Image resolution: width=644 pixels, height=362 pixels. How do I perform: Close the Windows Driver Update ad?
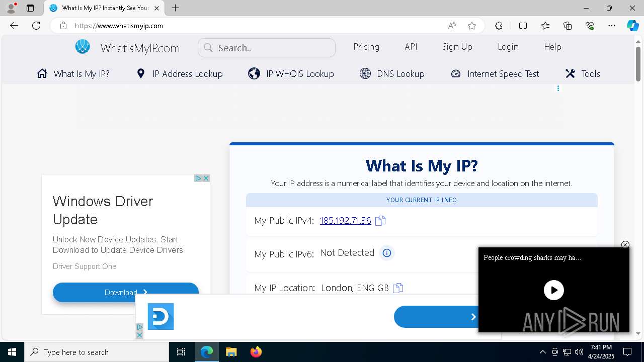tap(206, 178)
